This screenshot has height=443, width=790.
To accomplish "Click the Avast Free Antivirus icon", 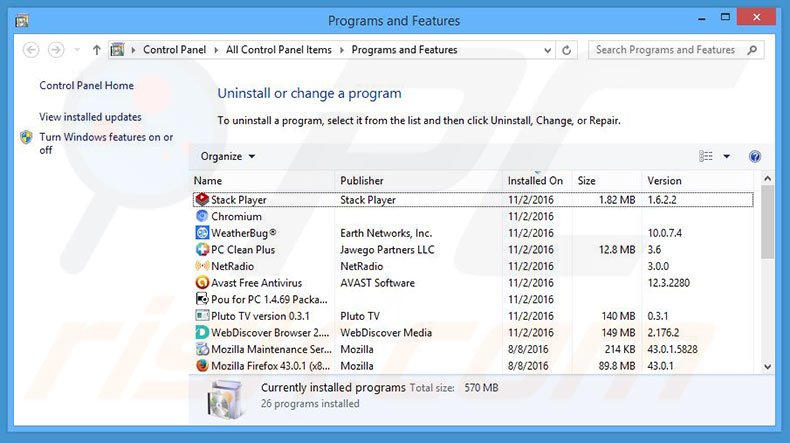I will point(202,283).
